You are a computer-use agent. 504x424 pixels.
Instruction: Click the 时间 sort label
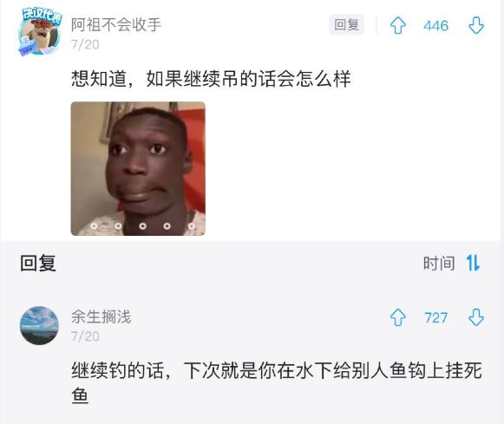[x=439, y=264]
